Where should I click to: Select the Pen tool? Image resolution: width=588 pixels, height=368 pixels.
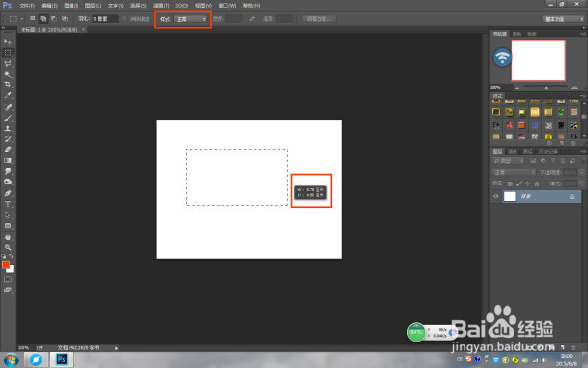tap(8, 193)
